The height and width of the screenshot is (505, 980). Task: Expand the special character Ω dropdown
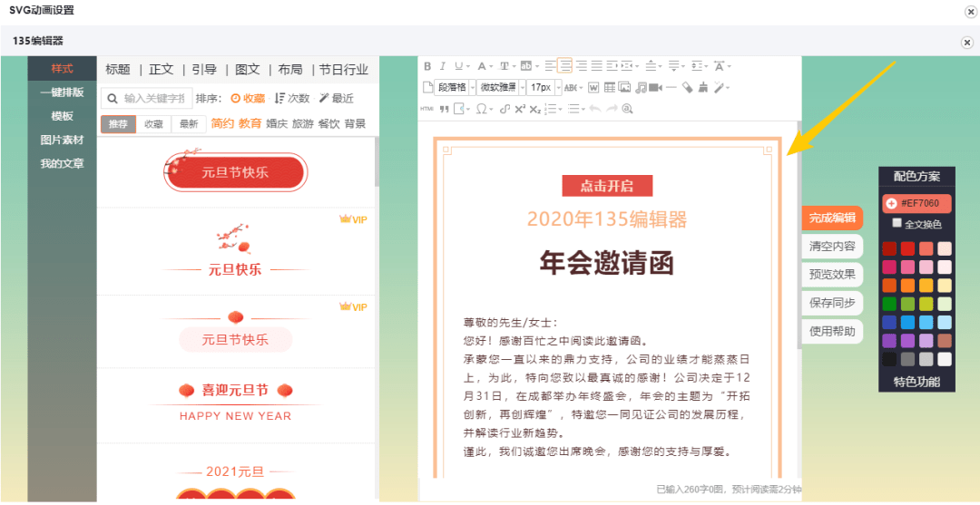pyautogui.click(x=491, y=109)
